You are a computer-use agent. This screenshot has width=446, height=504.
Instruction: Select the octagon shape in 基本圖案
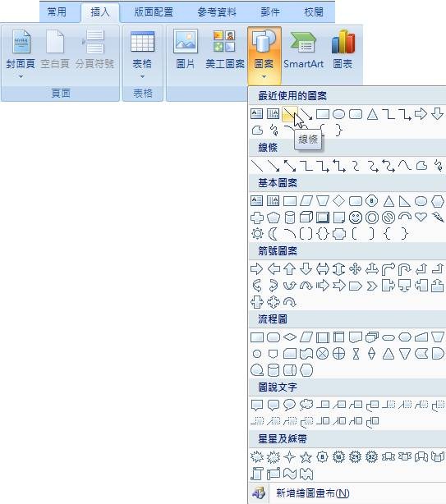click(372, 201)
